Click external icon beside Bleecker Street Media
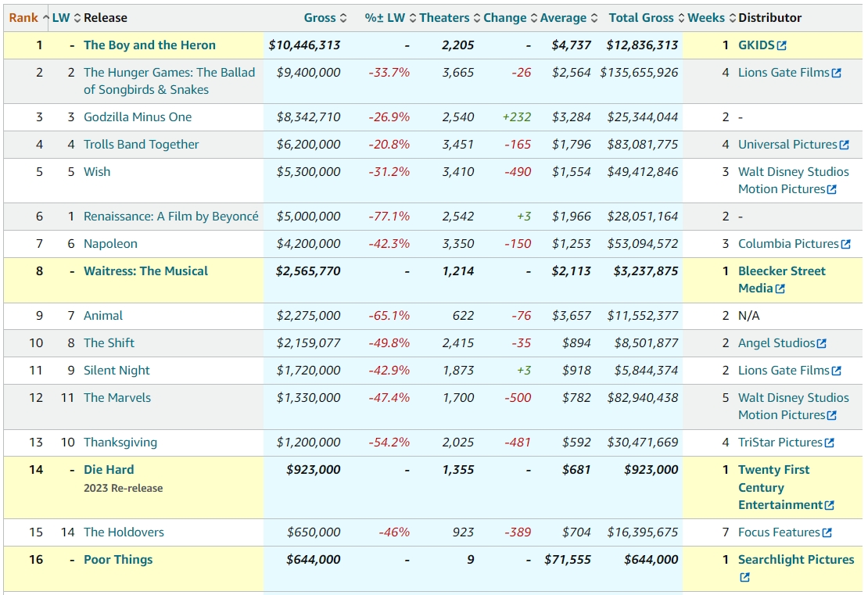 tap(780, 289)
